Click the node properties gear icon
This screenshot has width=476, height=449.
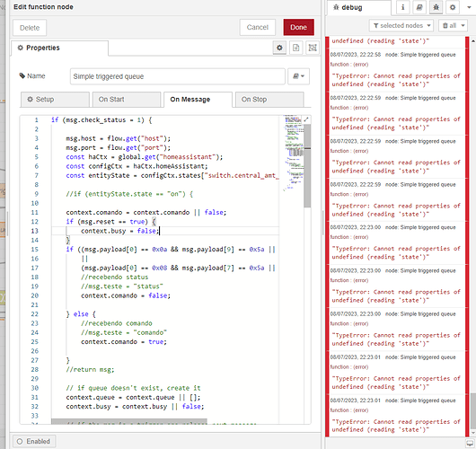279,48
